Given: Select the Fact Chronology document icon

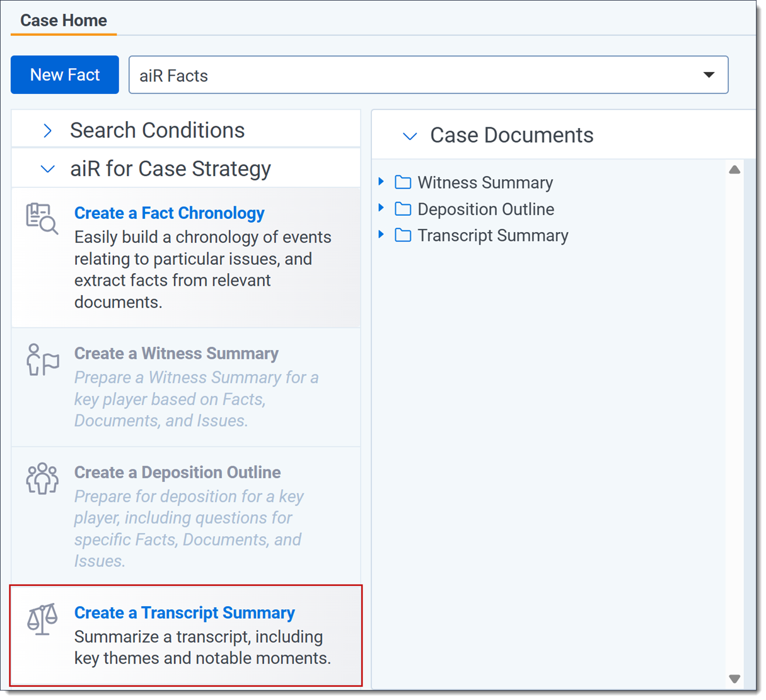Looking at the screenshot, I should pos(42,218).
